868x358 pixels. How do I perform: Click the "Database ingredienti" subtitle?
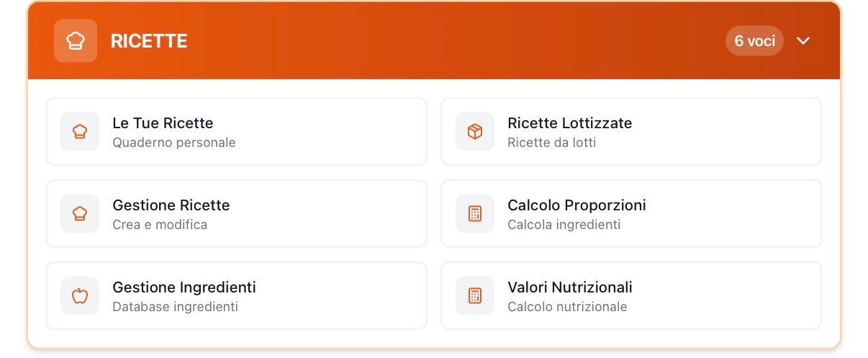175,307
